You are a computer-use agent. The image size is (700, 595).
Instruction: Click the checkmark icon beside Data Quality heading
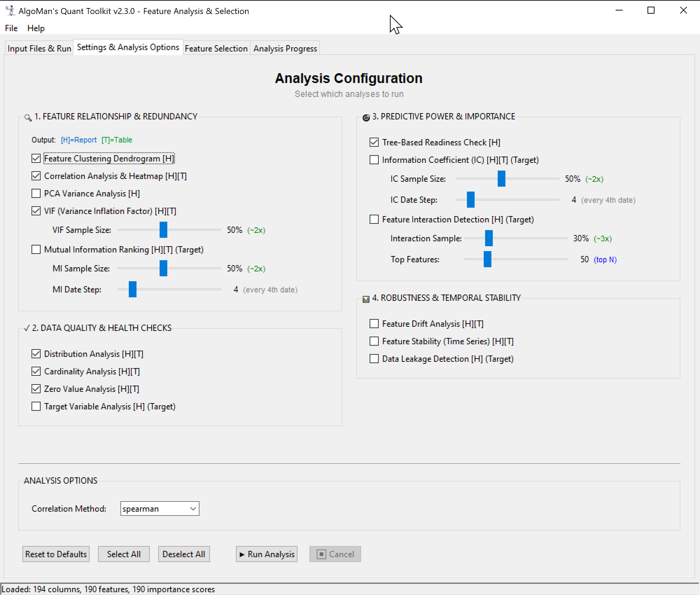coord(27,328)
